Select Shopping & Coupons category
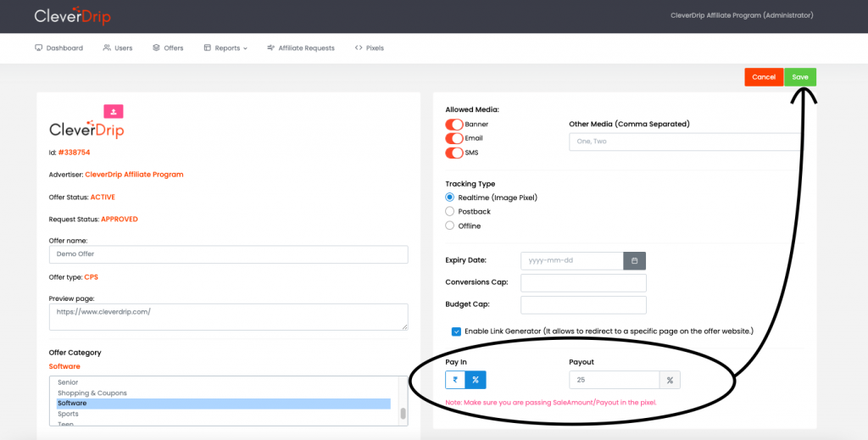Screen dimensions: 868x440 tap(224, 393)
